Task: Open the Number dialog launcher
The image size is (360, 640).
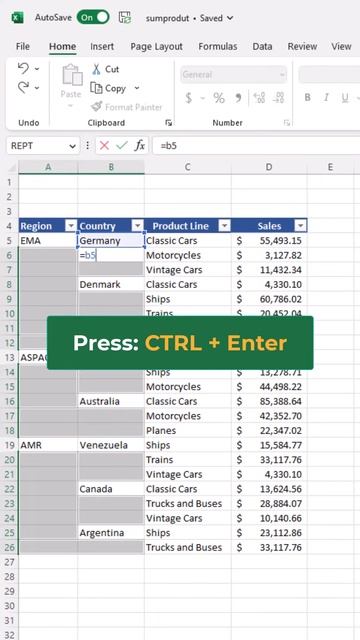Action: [x=287, y=123]
